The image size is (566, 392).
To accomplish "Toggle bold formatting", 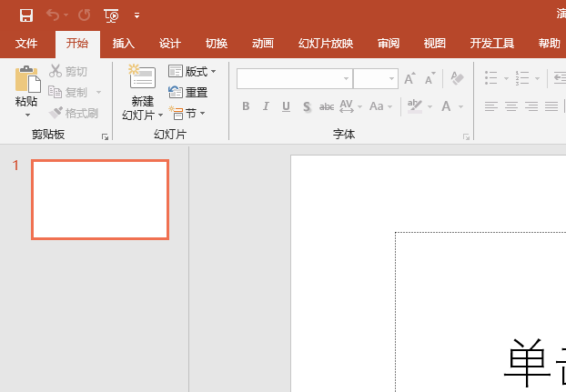I will pyautogui.click(x=246, y=106).
